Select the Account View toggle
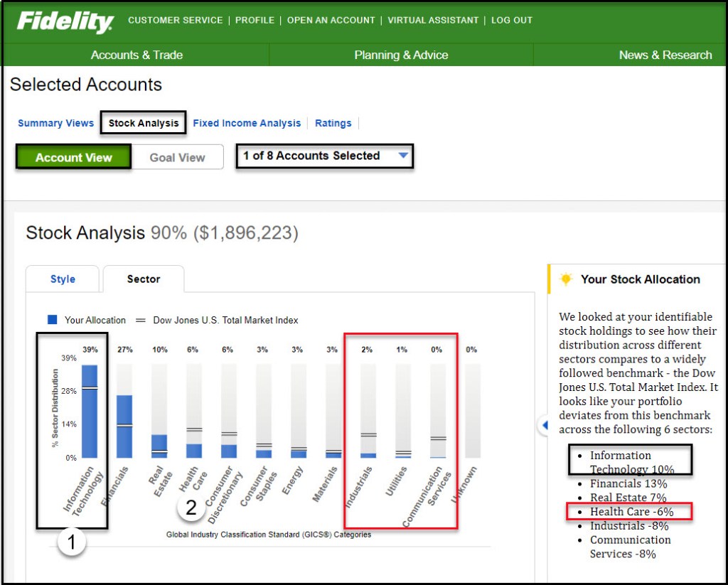 (73, 157)
